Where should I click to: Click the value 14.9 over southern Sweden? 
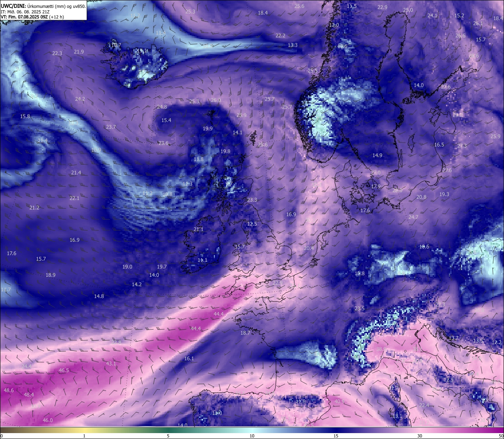(x=377, y=155)
